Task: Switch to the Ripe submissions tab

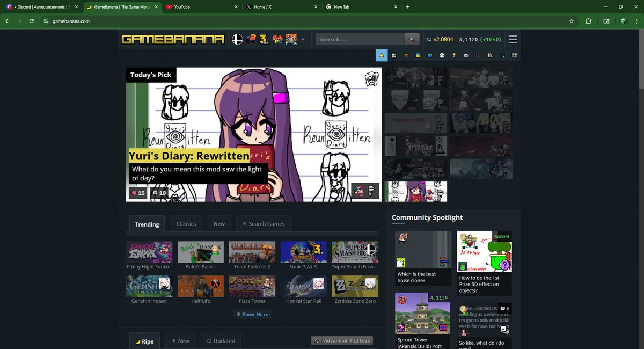Action: pos(144,341)
